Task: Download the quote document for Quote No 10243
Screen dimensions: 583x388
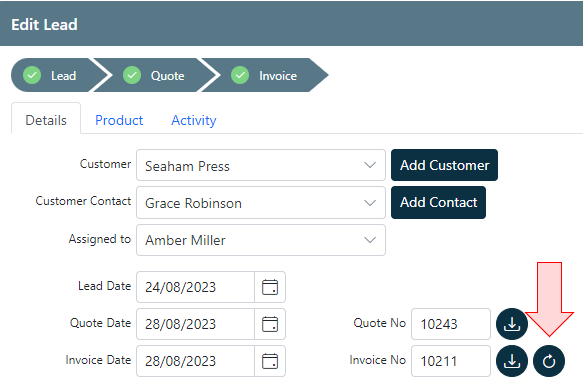Action: tap(512, 324)
